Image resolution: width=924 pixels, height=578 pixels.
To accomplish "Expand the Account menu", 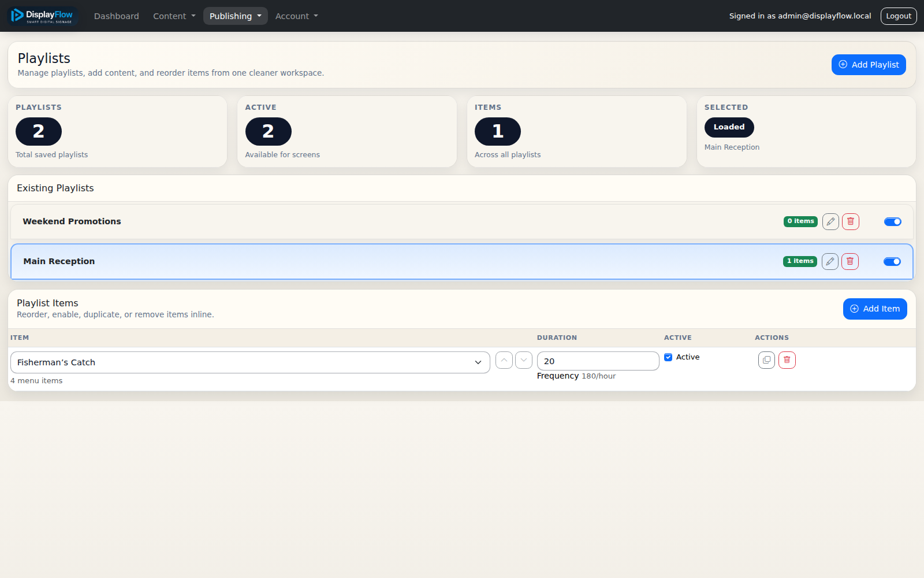I will pos(296,16).
